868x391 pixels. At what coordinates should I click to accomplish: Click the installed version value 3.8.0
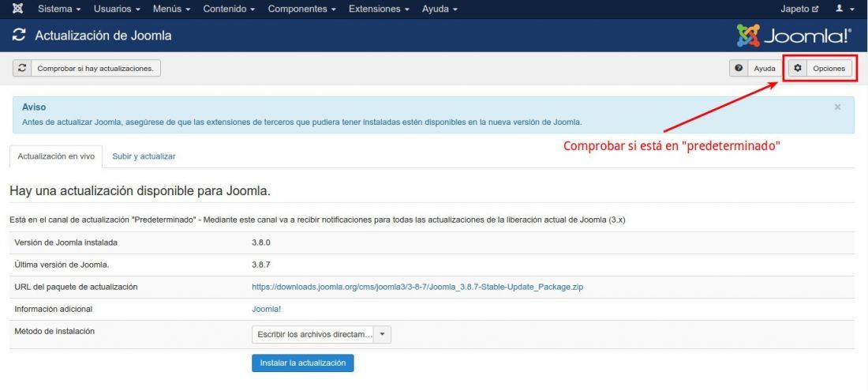(260, 242)
